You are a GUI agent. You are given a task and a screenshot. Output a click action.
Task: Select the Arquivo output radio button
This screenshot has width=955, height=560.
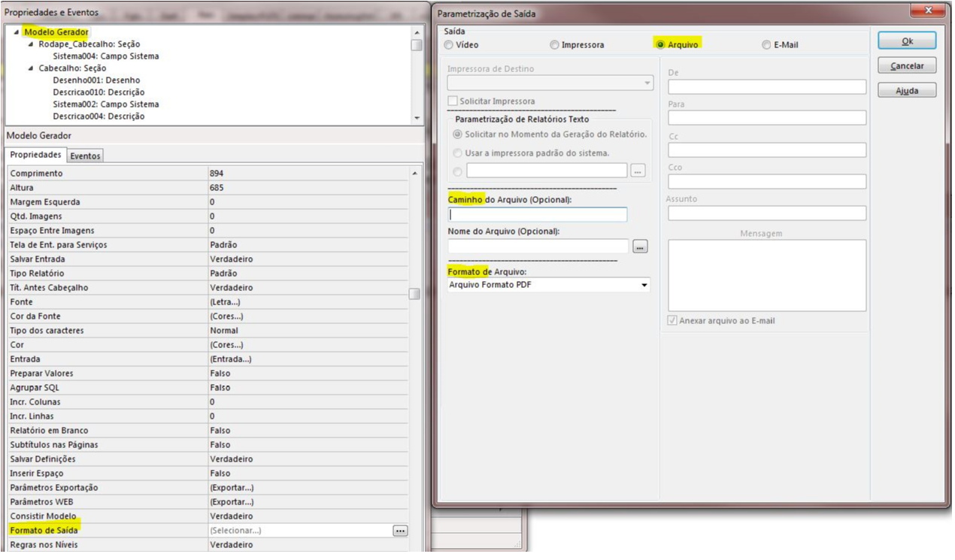(x=660, y=45)
